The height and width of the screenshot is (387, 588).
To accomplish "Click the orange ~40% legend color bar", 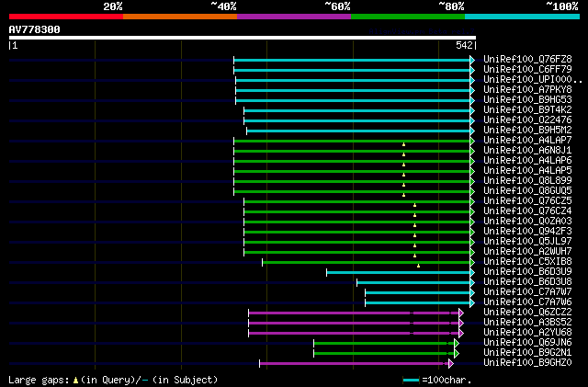I will pos(180,17).
